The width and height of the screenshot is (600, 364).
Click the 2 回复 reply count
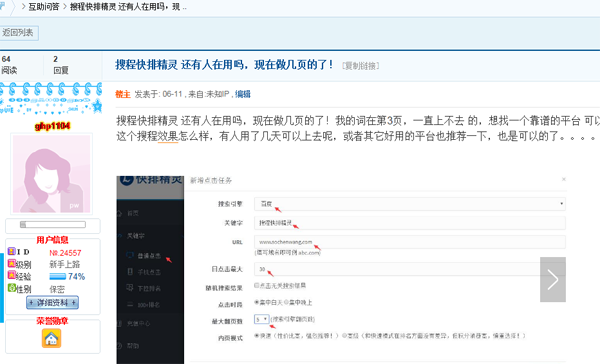click(x=61, y=65)
